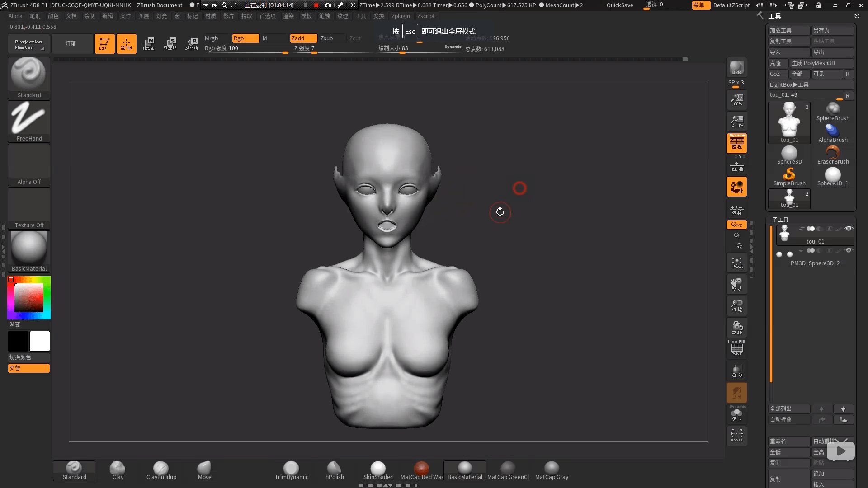Click the zoom view (缩放) icon
The width and height of the screenshot is (868, 488).
pos(736,306)
